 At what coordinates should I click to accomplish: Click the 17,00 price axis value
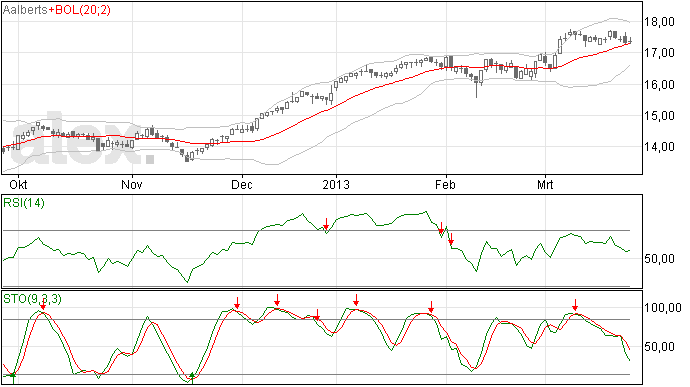[x=659, y=53]
